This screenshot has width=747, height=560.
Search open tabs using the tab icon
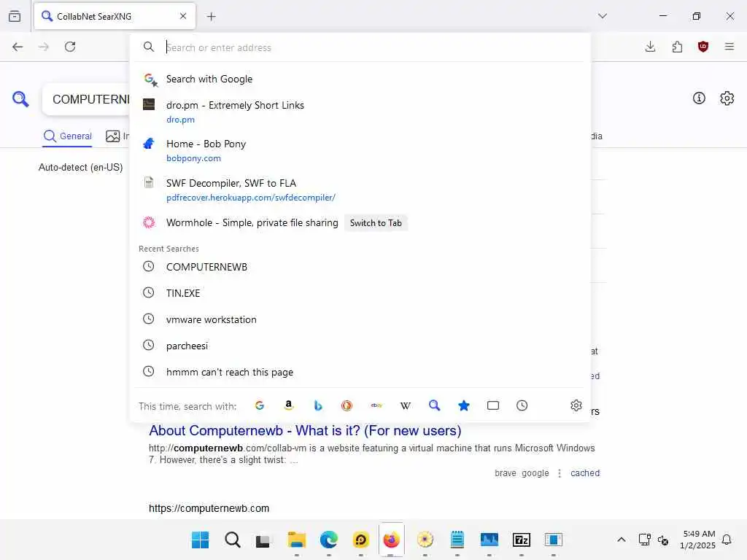[x=493, y=405]
